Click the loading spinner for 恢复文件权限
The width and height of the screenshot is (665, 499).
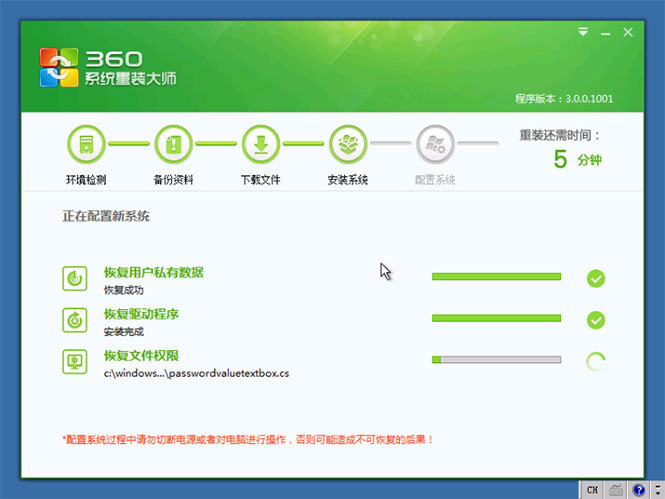596,361
